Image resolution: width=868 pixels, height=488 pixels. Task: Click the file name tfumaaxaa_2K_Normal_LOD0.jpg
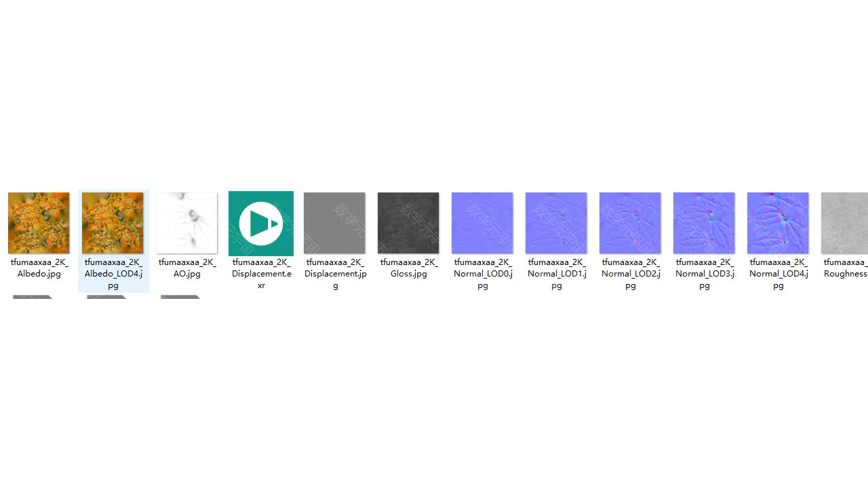(x=483, y=274)
